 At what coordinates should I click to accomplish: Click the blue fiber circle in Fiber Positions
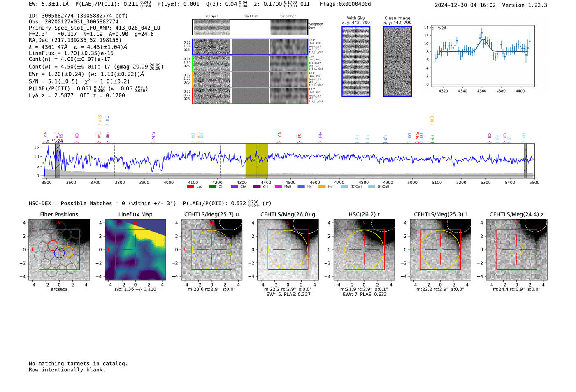tap(59, 253)
